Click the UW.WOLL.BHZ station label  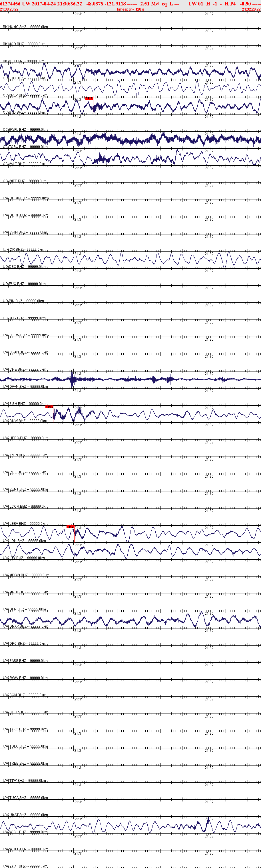(26, 849)
